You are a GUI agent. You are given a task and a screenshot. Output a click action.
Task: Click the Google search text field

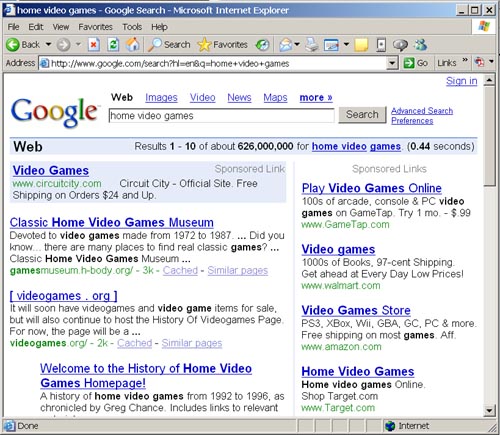tap(221, 116)
